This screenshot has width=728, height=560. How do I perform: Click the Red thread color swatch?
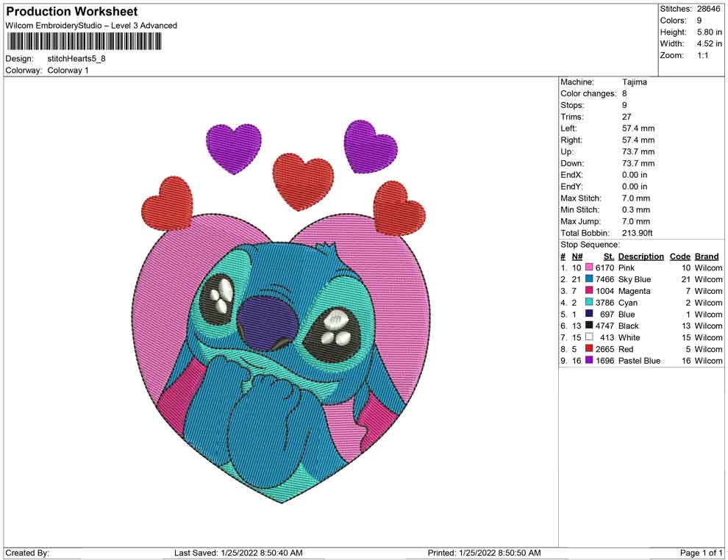coord(589,348)
